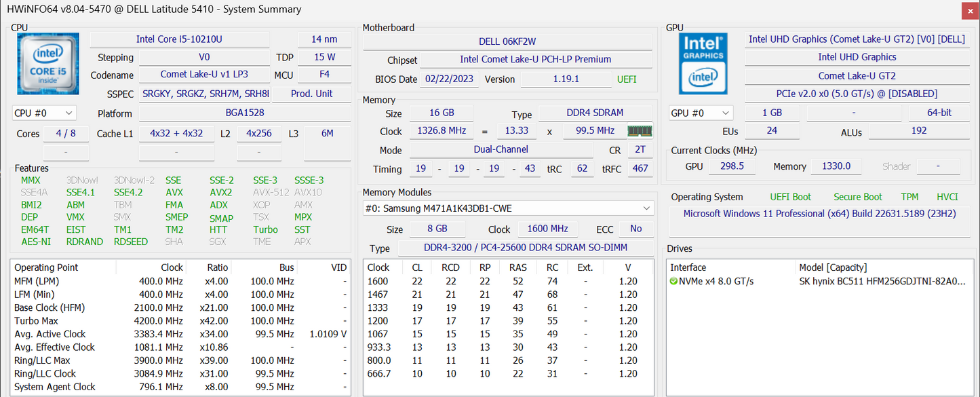Click the BIOS date 02/22/2023
This screenshot has height=397, width=980.
450,79
